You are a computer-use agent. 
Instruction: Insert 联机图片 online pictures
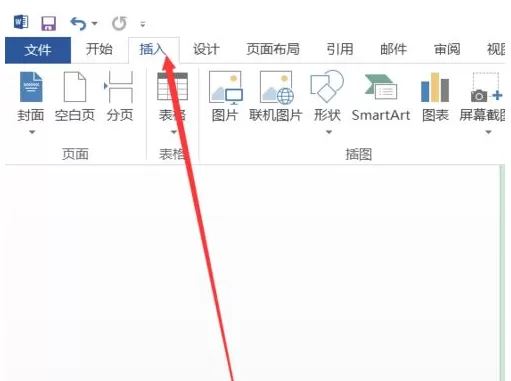[276, 97]
